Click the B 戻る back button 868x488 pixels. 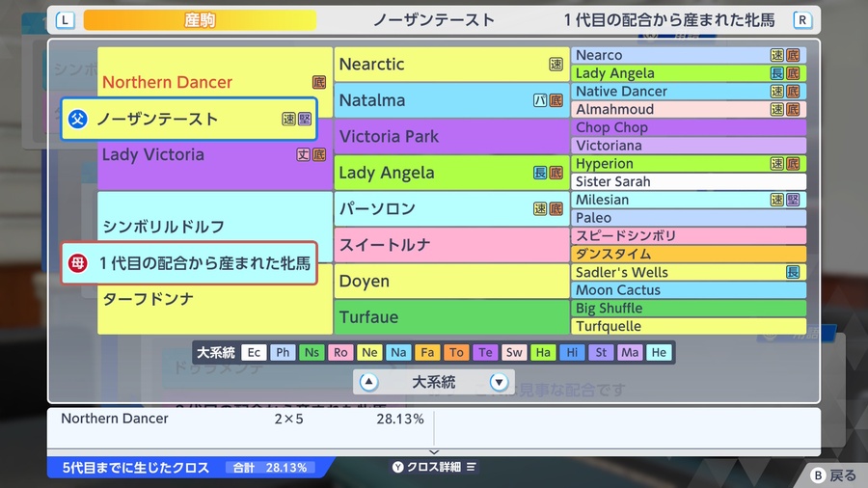click(833, 475)
